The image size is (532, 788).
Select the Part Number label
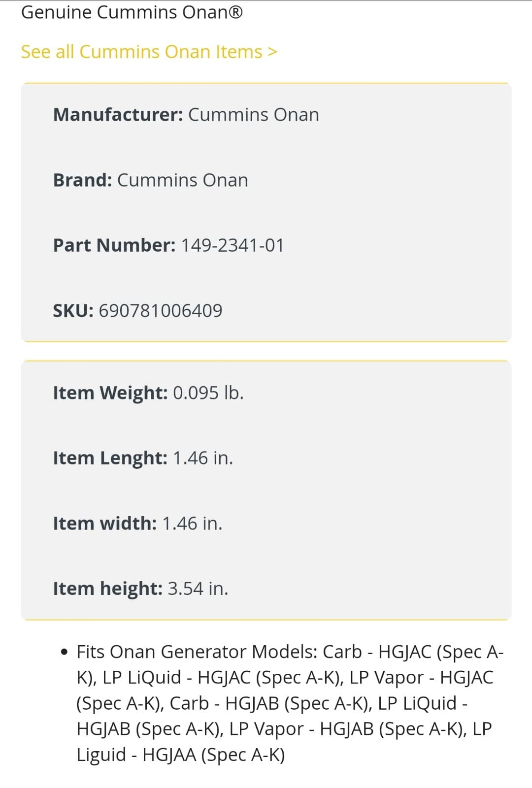[114, 245]
